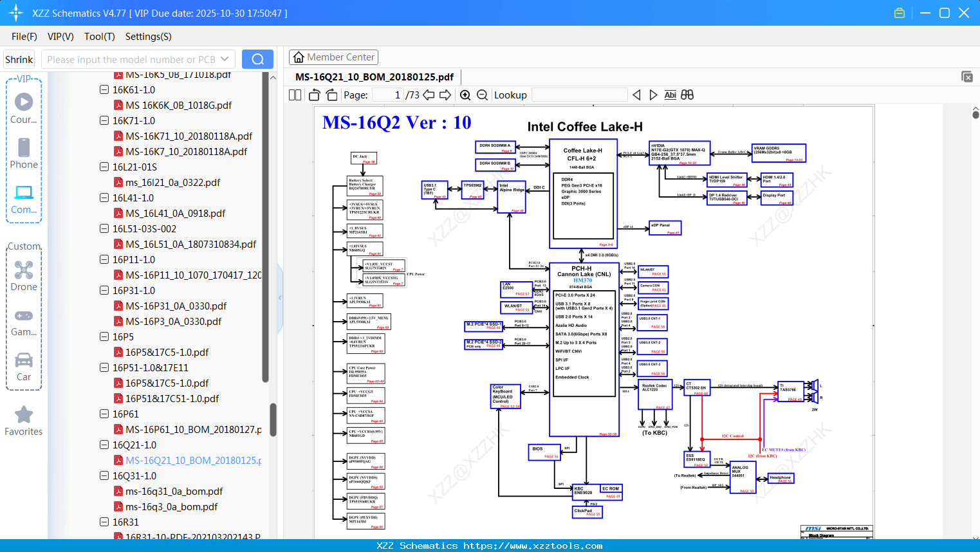
Task: Toggle two-page layout view icon
Action: 295,95
